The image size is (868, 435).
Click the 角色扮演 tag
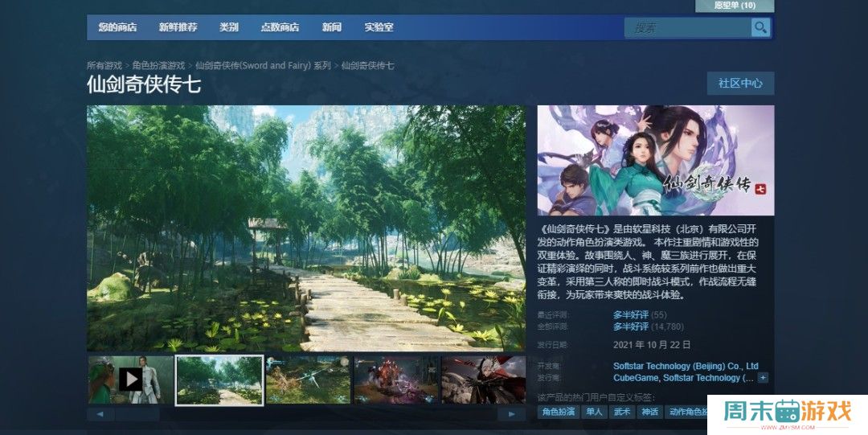click(559, 412)
